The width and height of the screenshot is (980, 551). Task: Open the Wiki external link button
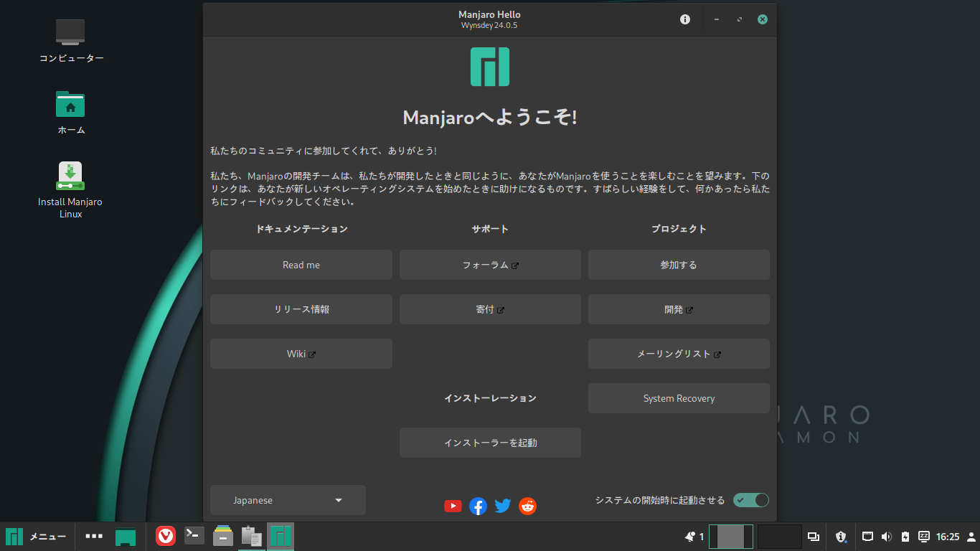(x=301, y=354)
